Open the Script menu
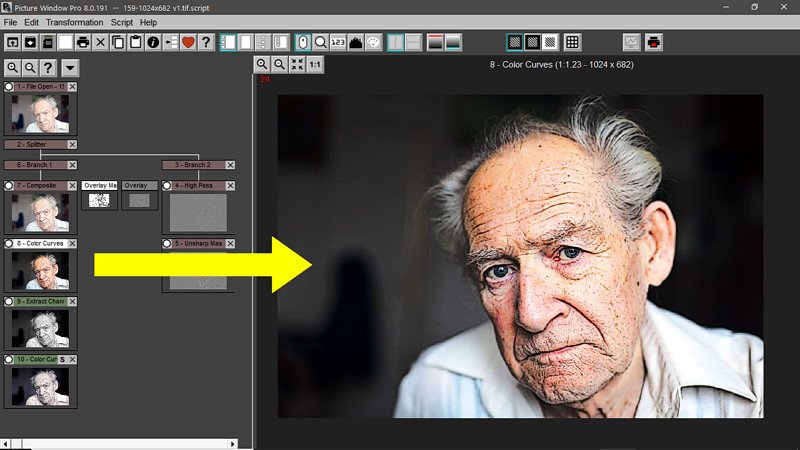 click(122, 22)
